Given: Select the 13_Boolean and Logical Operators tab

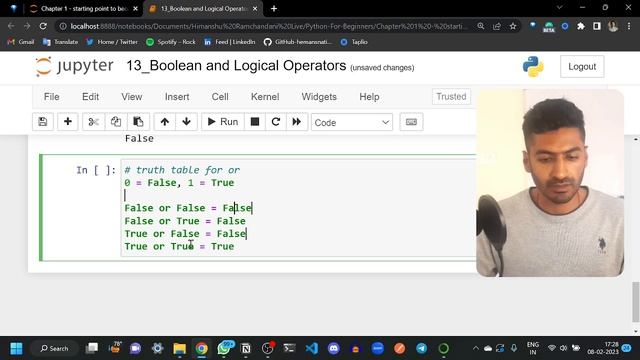Looking at the screenshot, I should click(x=203, y=9).
